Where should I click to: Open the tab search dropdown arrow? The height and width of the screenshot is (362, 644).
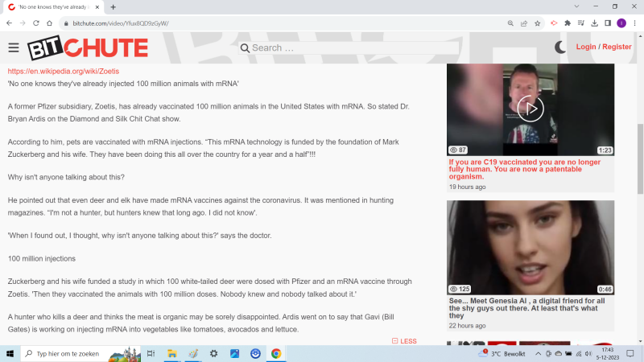(576, 6)
